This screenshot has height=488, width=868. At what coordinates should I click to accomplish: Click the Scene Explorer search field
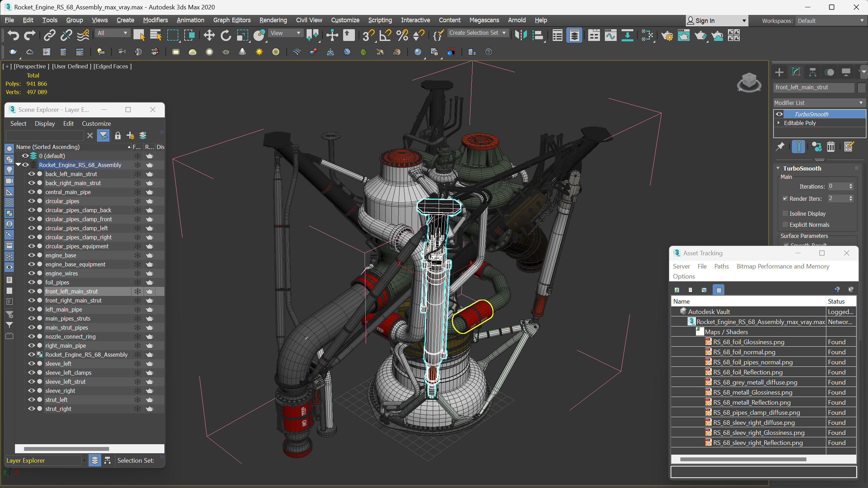(x=45, y=135)
